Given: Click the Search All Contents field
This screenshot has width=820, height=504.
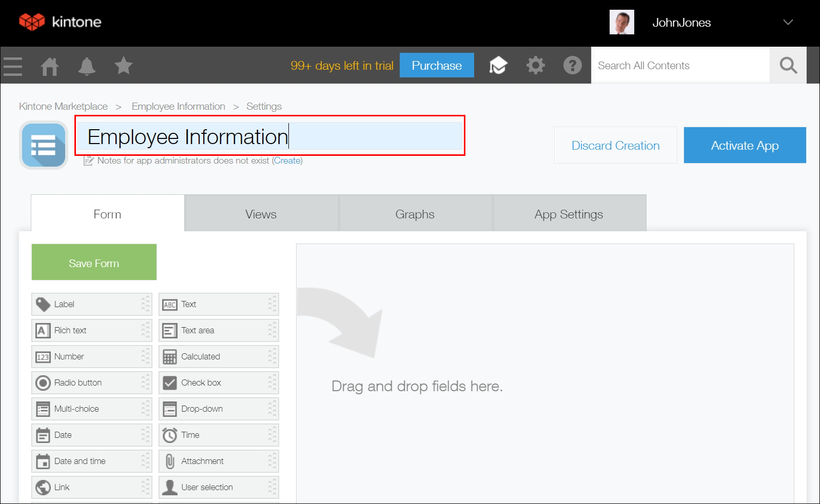Looking at the screenshot, I should click(x=680, y=66).
